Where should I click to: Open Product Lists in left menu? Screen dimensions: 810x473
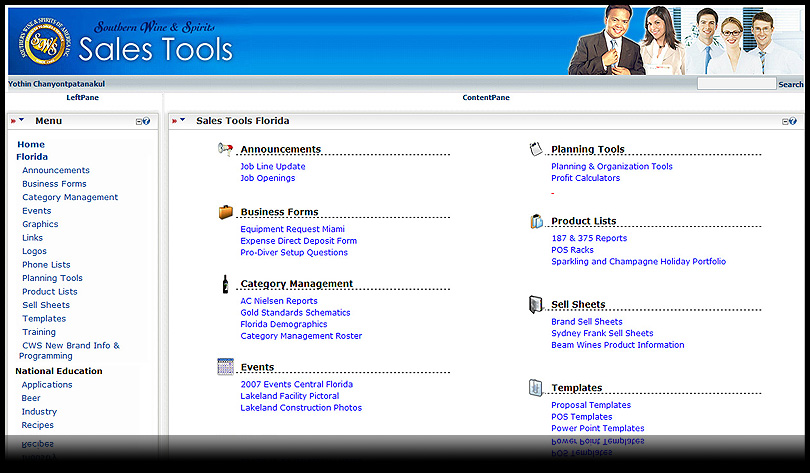50,292
